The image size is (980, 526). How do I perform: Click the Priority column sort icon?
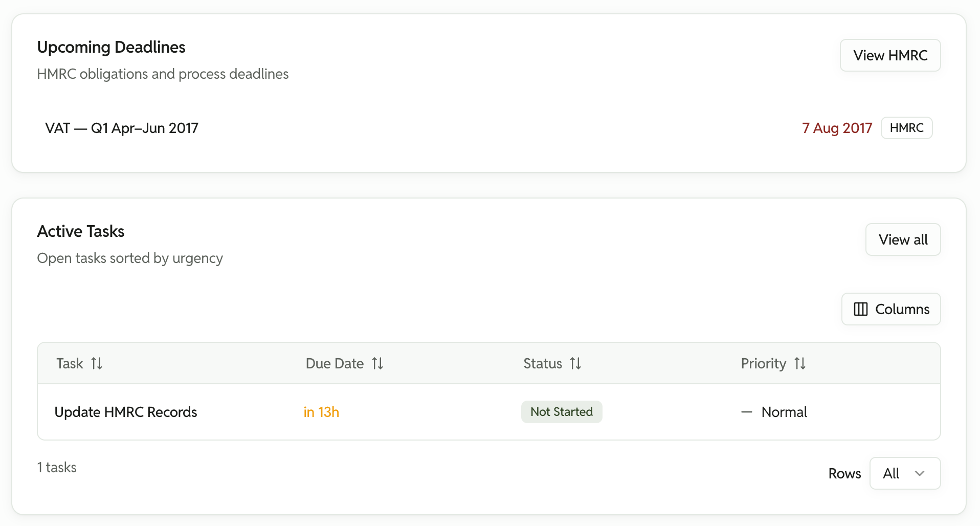(800, 363)
